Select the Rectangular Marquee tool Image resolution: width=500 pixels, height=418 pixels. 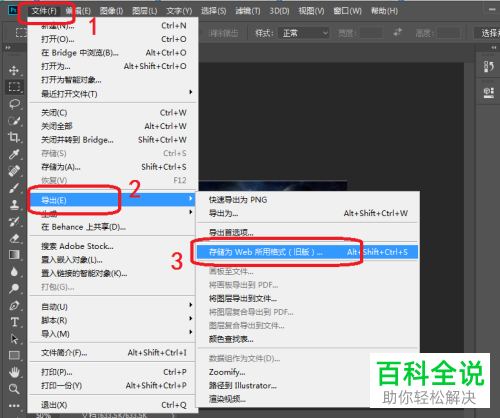pos(14,87)
